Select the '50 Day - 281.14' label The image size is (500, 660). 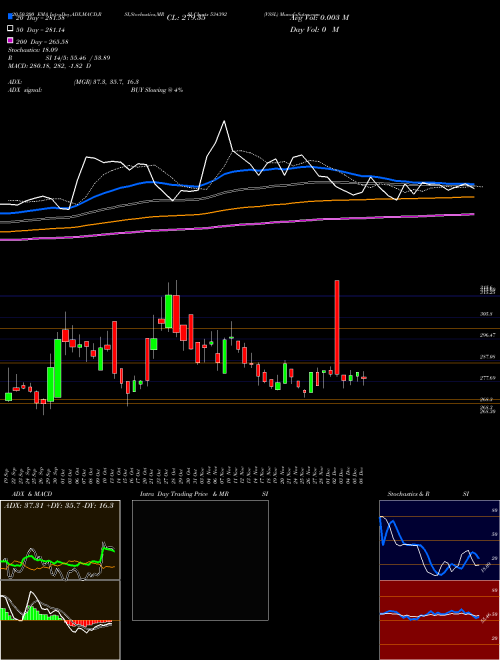[40, 29]
